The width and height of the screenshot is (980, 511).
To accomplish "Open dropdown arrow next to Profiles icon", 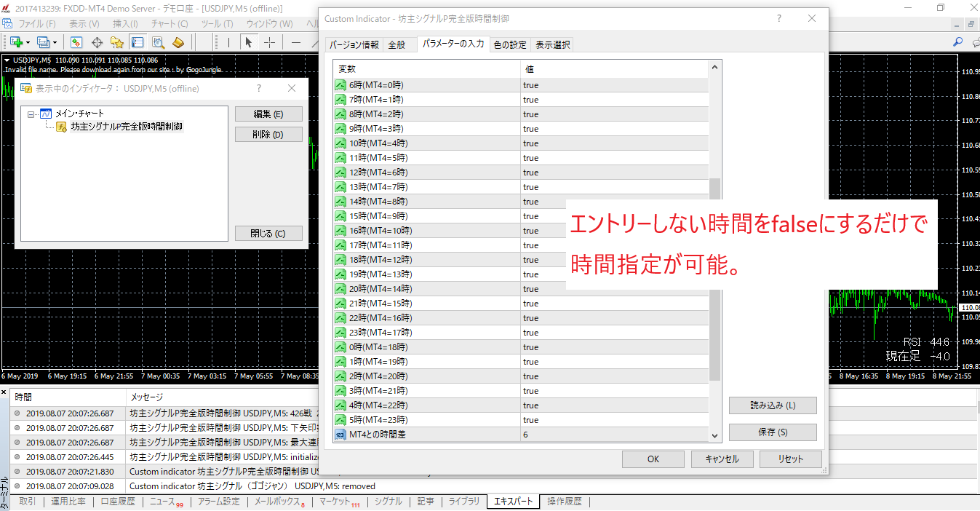I will coord(55,43).
